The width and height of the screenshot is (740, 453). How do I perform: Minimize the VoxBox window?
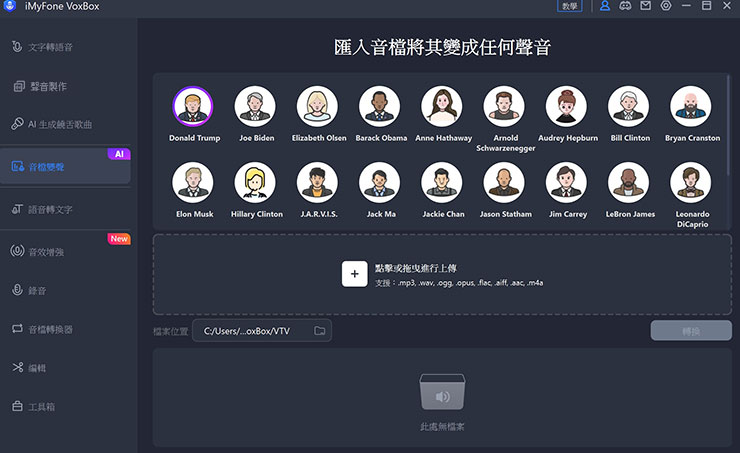click(x=686, y=6)
